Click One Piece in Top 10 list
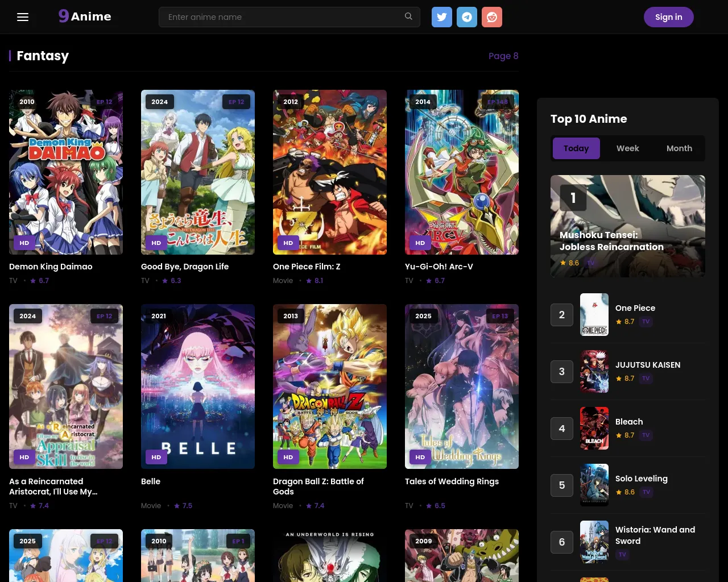This screenshot has height=582, width=728. 635,308
